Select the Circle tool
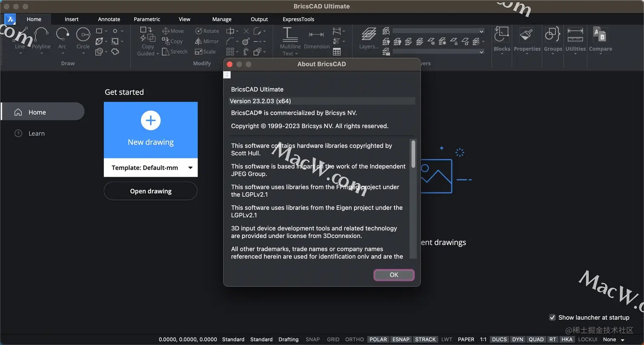This screenshot has height=345, width=644. tap(83, 38)
